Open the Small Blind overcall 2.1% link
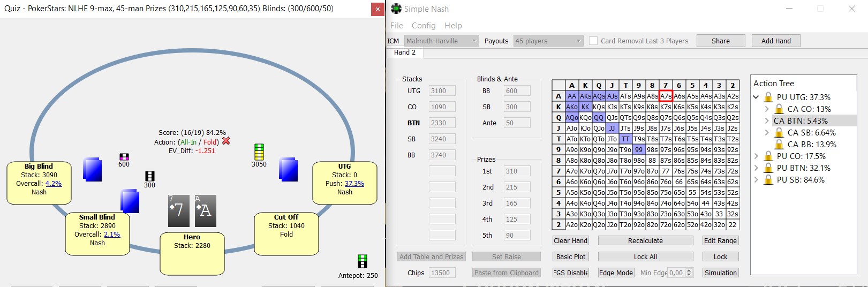This screenshot has height=287, width=868. point(112,234)
